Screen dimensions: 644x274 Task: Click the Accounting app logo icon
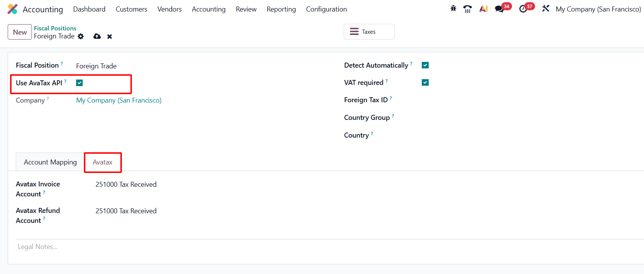click(x=12, y=9)
